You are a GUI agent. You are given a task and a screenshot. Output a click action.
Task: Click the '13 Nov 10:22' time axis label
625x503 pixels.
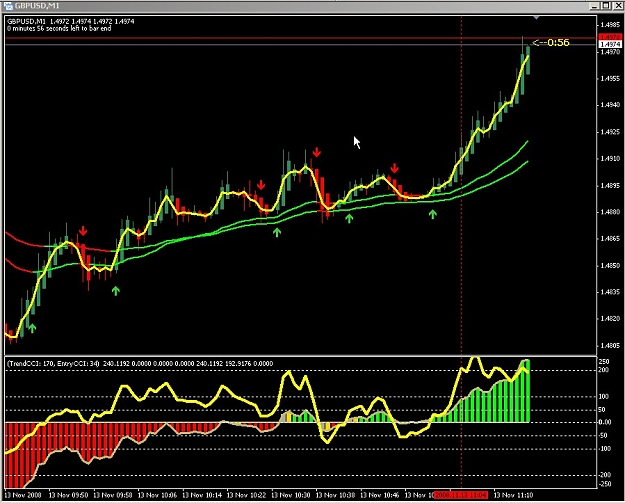[246, 495]
